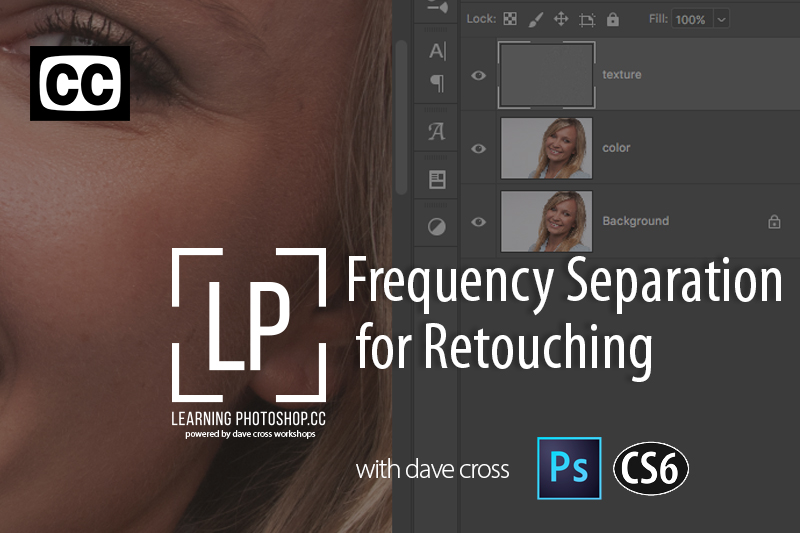The width and height of the screenshot is (800, 533).
Task: Open the Character panel icon
Action: (437, 51)
